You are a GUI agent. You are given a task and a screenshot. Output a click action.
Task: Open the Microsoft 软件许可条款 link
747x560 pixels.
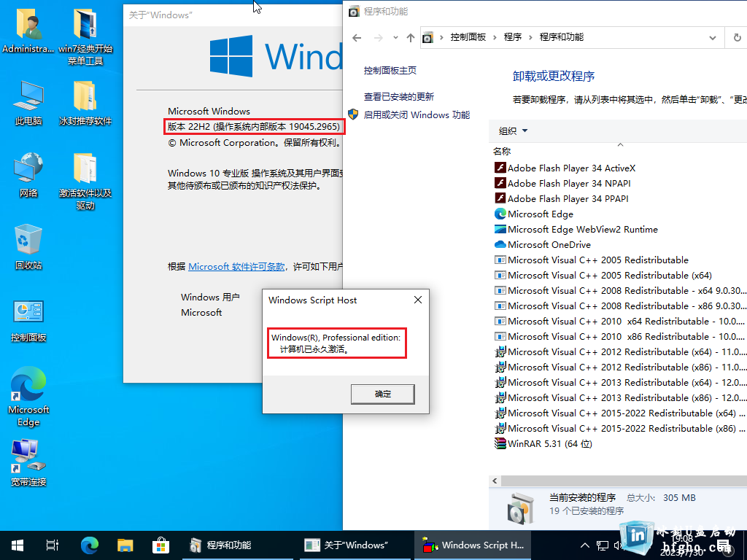coord(236,267)
